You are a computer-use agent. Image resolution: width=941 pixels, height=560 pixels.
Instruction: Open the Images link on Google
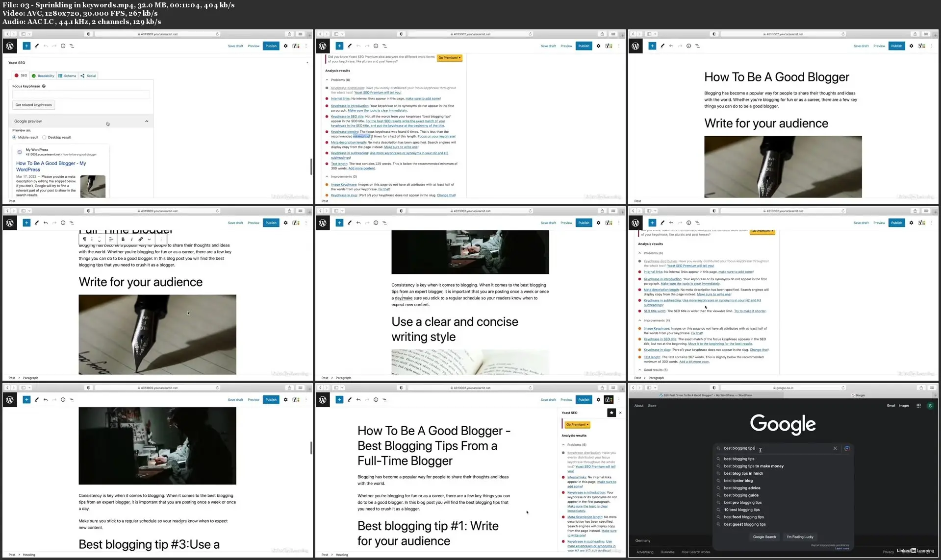pyautogui.click(x=904, y=406)
